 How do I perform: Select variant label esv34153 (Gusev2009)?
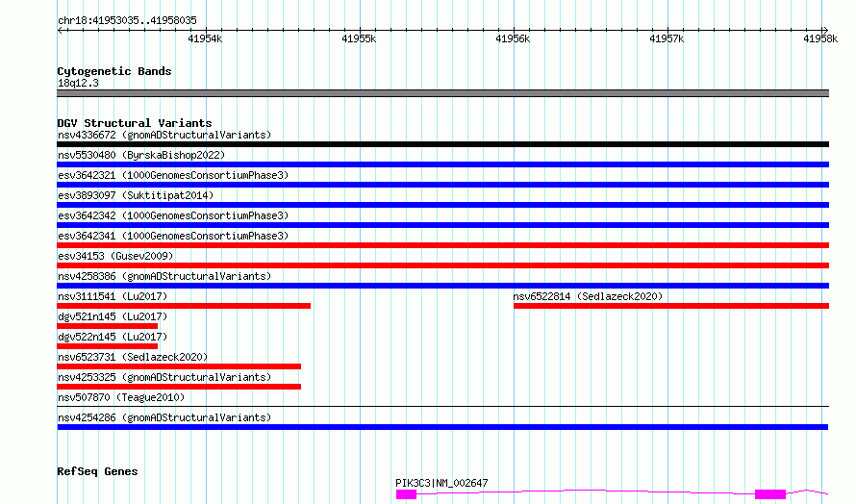click(115, 256)
